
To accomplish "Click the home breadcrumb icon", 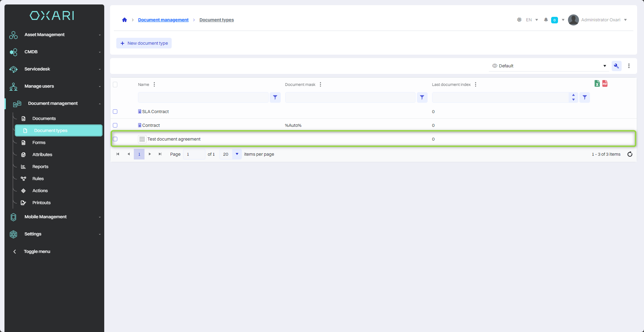I will coord(125,20).
